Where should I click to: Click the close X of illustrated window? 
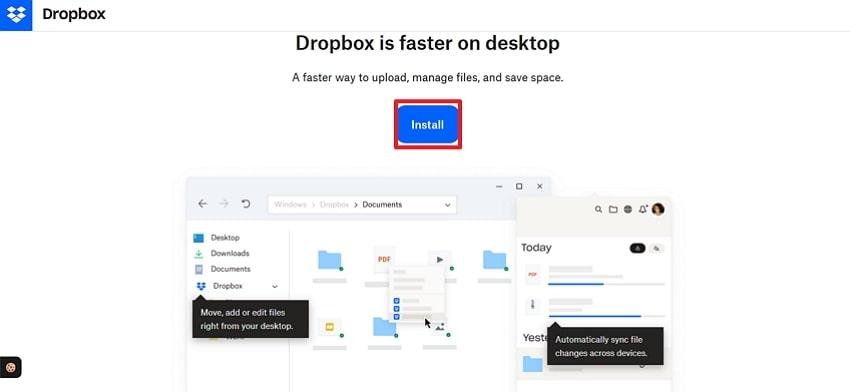(539, 186)
